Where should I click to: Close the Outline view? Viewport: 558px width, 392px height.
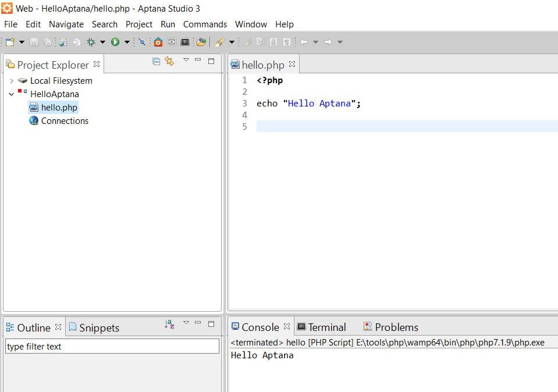pos(58,326)
